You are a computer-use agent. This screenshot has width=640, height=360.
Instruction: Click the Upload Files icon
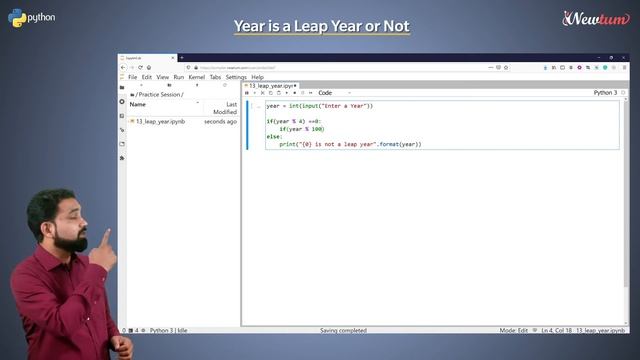pyautogui.click(x=197, y=85)
